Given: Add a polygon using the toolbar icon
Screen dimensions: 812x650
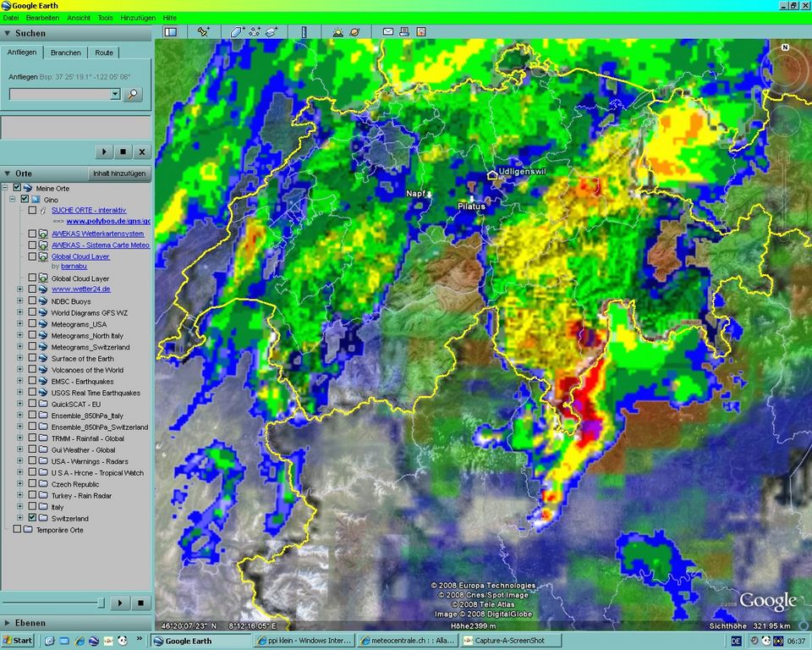Looking at the screenshot, I should [x=237, y=32].
